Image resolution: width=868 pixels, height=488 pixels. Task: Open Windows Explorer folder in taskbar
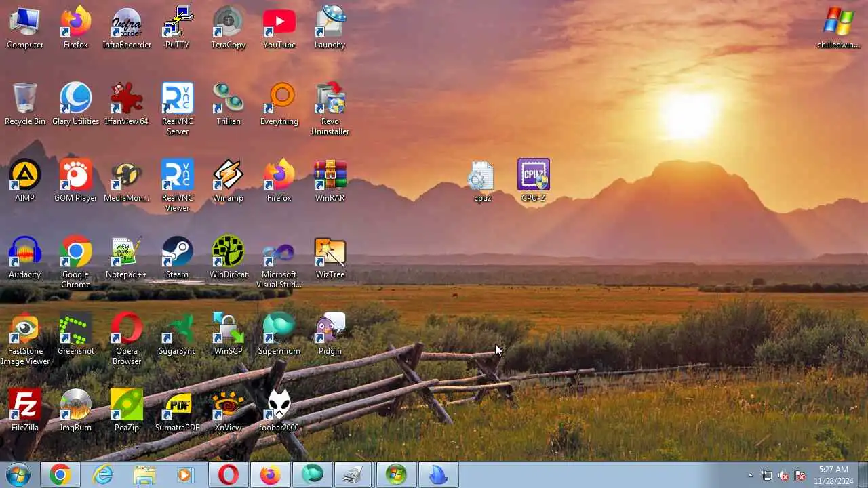click(x=144, y=475)
